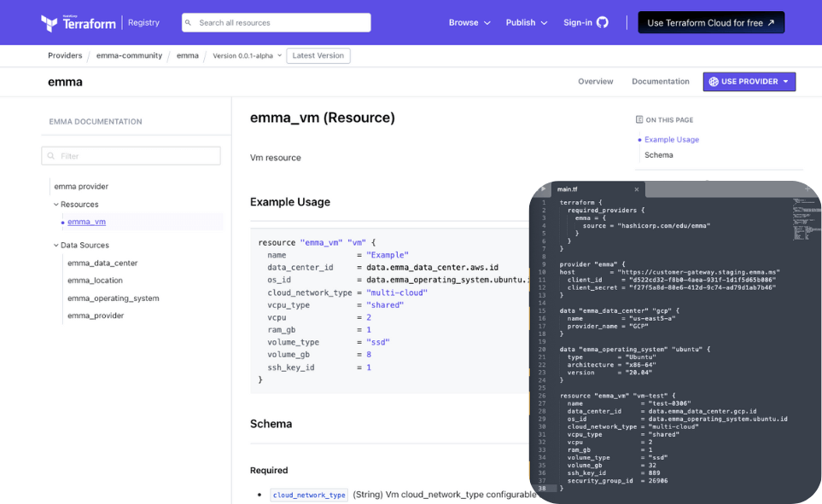822x504 pixels.
Task: Open the Browse dropdown menu
Action: 469,22
